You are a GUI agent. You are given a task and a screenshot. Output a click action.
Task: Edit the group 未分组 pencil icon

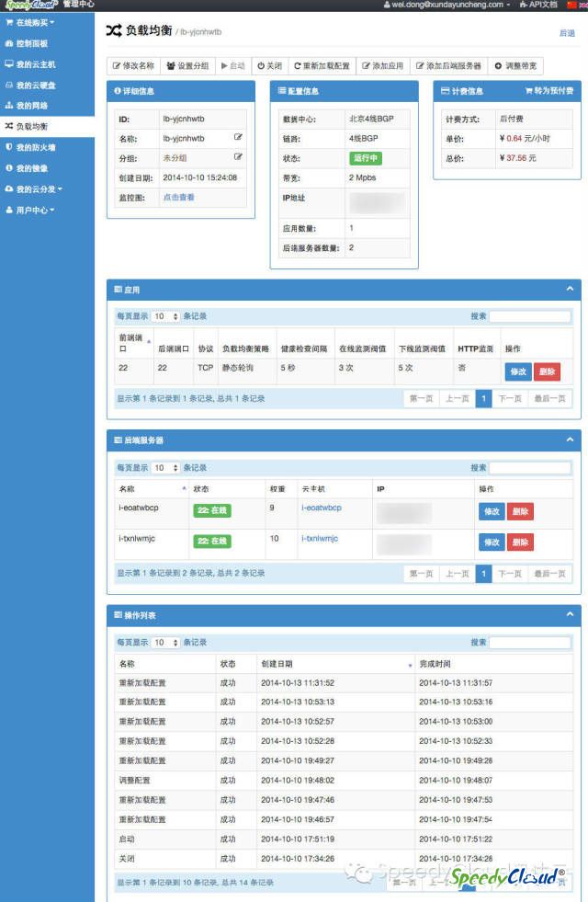pyautogui.click(x=238, y=156)
